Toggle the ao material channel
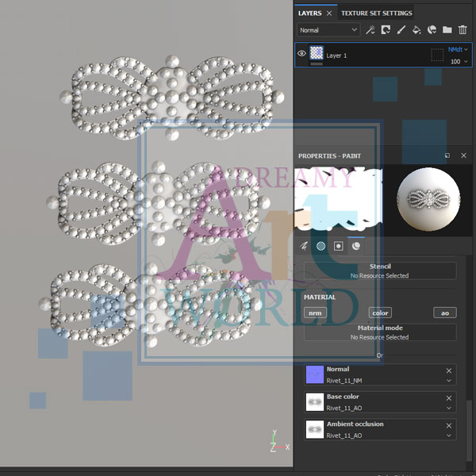 coord(444,313)
